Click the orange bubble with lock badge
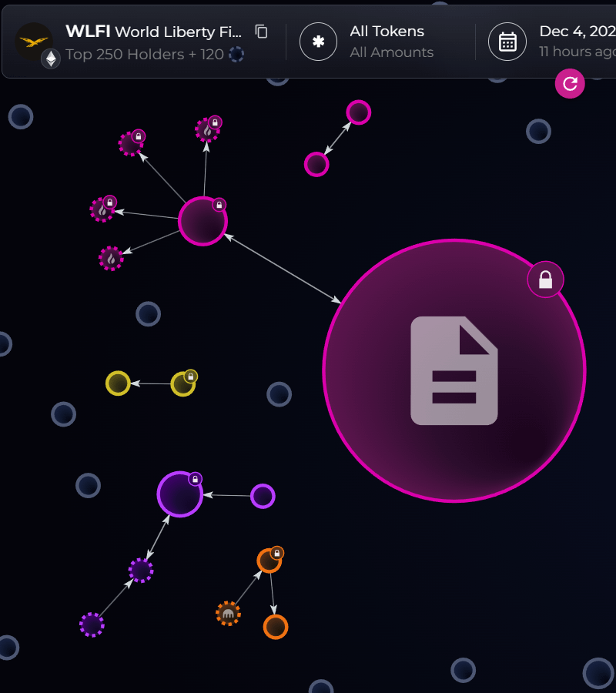Screen dimensions: 616x693 point(269,561)
